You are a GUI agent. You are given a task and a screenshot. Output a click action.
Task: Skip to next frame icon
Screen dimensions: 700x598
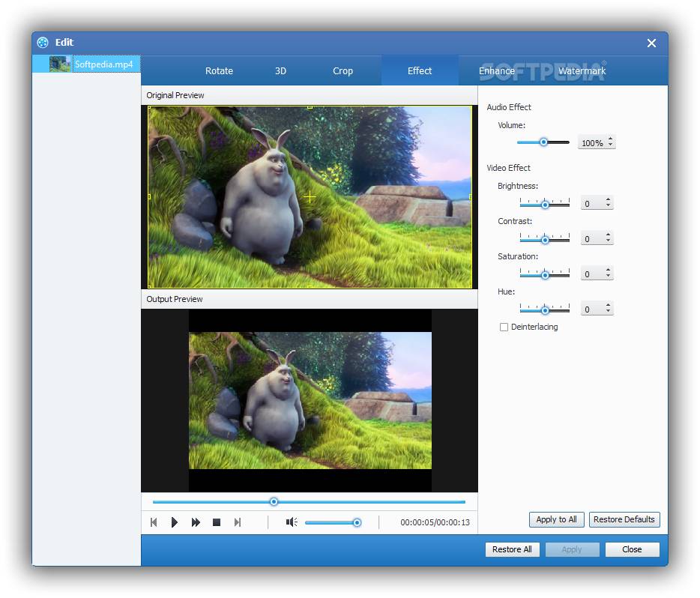(x=238, y=522)
